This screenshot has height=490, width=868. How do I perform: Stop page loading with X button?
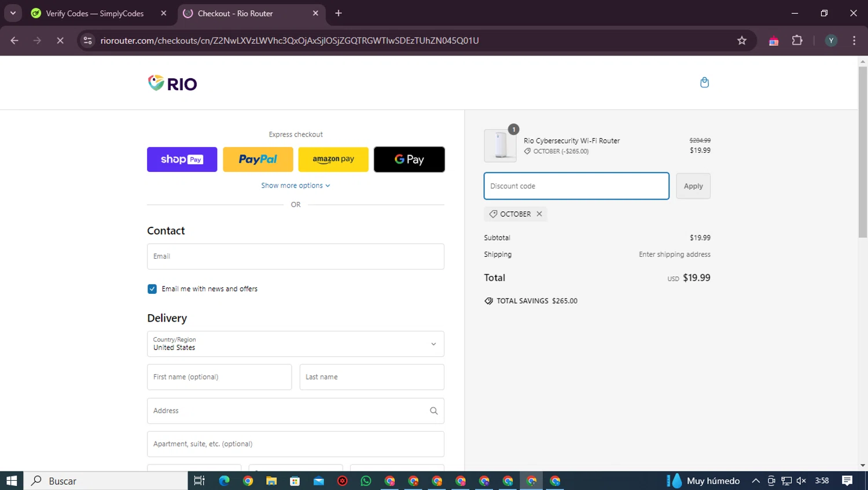tap(60, 40)
